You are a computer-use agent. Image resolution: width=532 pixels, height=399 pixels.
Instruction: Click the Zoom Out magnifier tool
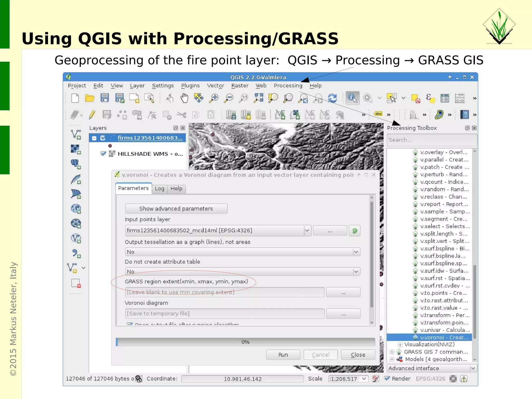click(229, 98)
